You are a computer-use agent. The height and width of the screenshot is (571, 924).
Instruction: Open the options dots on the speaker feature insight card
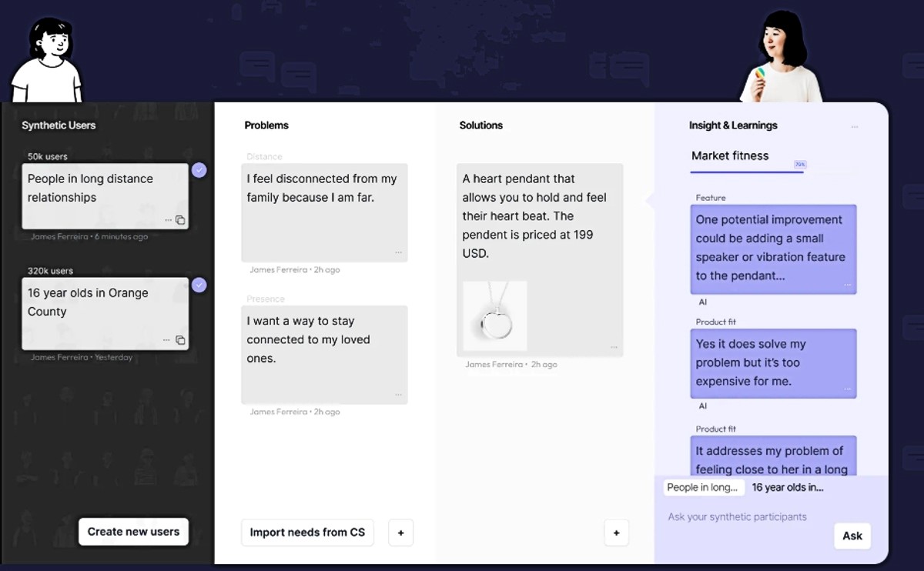(848, 285)
